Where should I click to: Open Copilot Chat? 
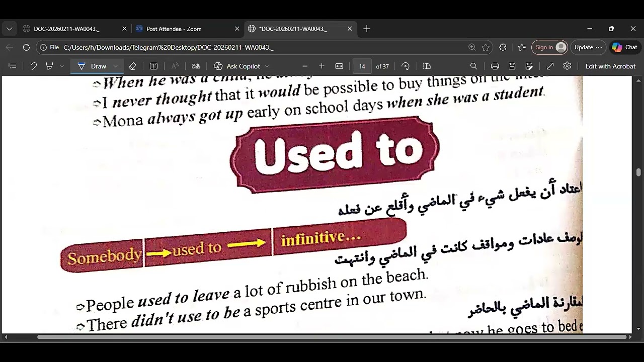point(624,47)
